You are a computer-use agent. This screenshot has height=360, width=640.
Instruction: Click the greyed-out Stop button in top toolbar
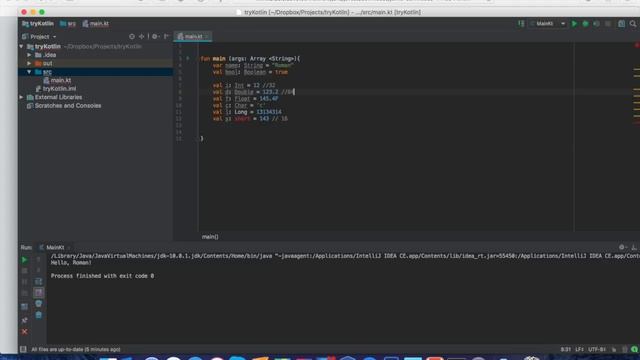point(608,24)
